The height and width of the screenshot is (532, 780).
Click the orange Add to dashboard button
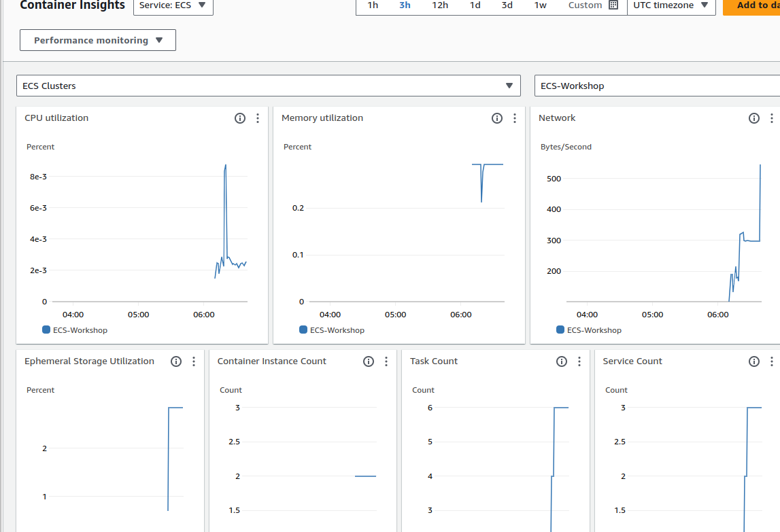pos(752,5)
